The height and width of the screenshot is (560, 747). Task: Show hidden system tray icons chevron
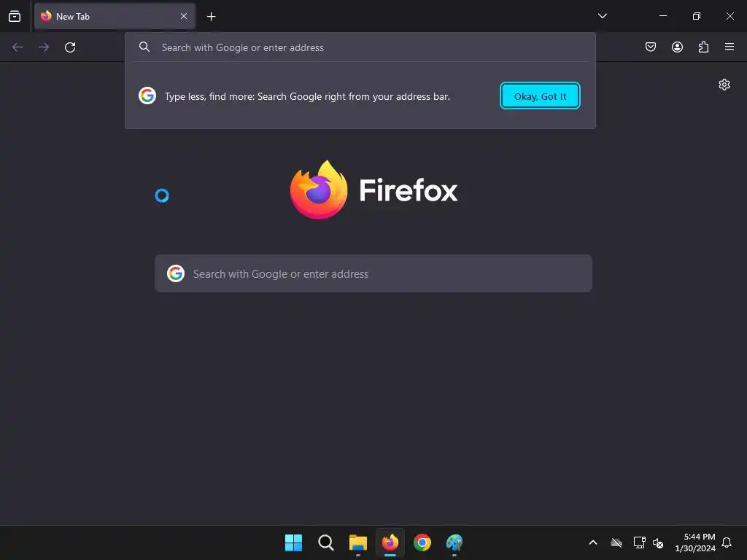point(593,542)
